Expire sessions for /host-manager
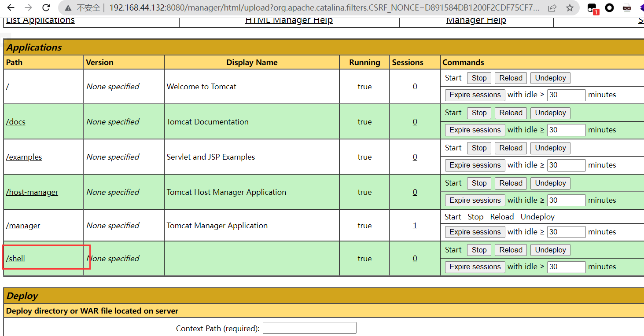Image resolution: width=644 pixels, height=336 pixels. [475, 200]
